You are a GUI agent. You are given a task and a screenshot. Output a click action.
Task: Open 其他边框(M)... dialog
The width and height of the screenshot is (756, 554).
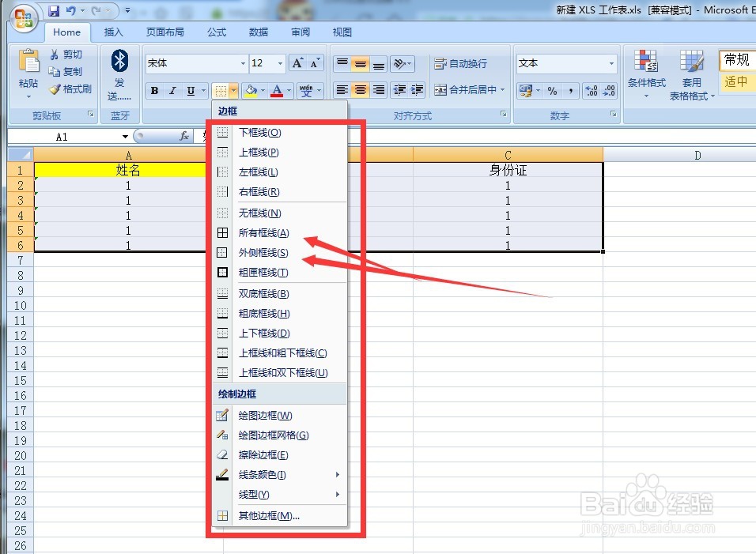(x=280, y=516)
